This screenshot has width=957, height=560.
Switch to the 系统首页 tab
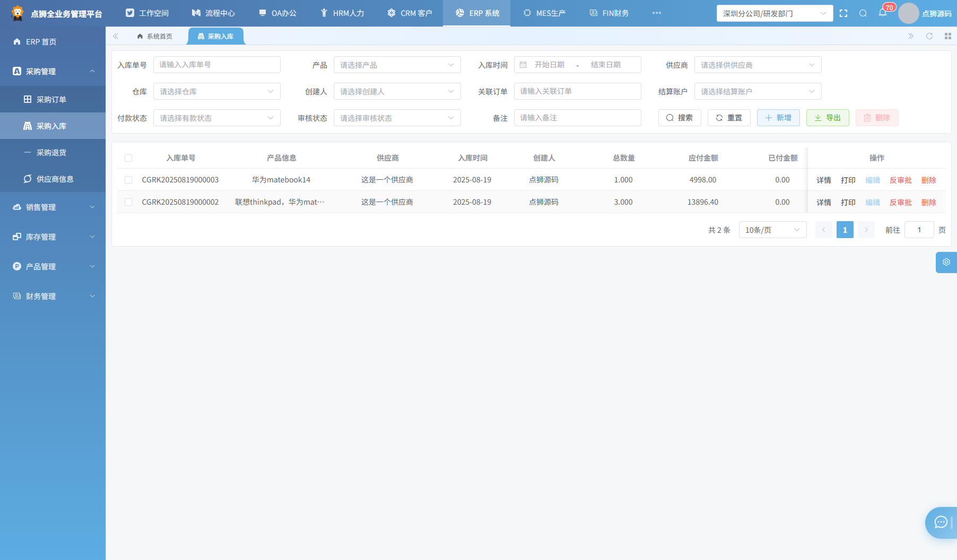click(x=154, y=36)
